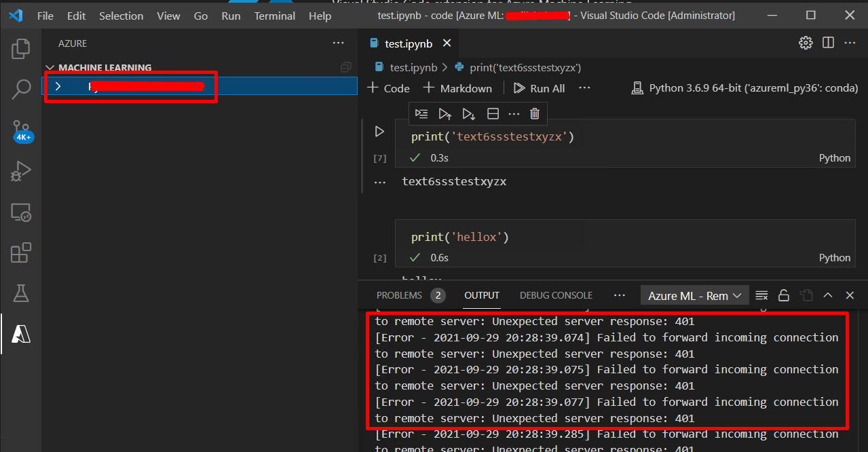
Task: Open the File menu
Action: click(x=45, y=16)
